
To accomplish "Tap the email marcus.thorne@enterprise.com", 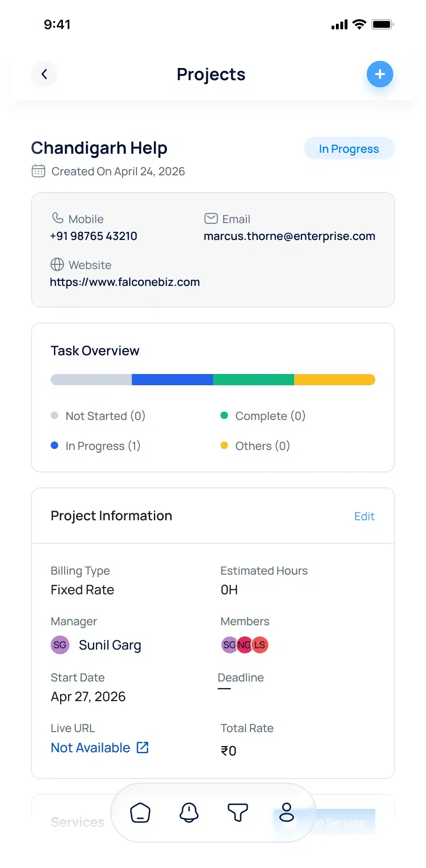I will tap(289, 236).
